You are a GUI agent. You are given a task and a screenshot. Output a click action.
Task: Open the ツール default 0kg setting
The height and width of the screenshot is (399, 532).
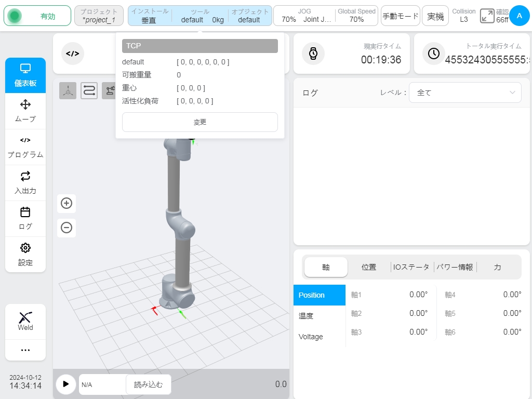click(x=200, y=16)
